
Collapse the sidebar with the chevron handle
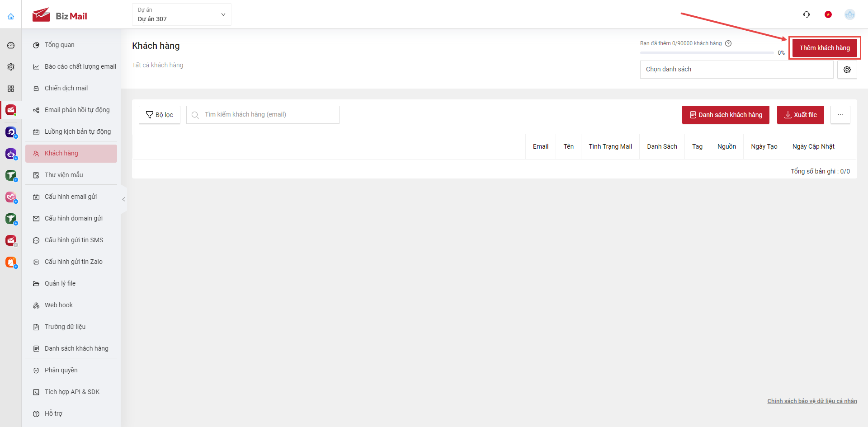point(123,199)
